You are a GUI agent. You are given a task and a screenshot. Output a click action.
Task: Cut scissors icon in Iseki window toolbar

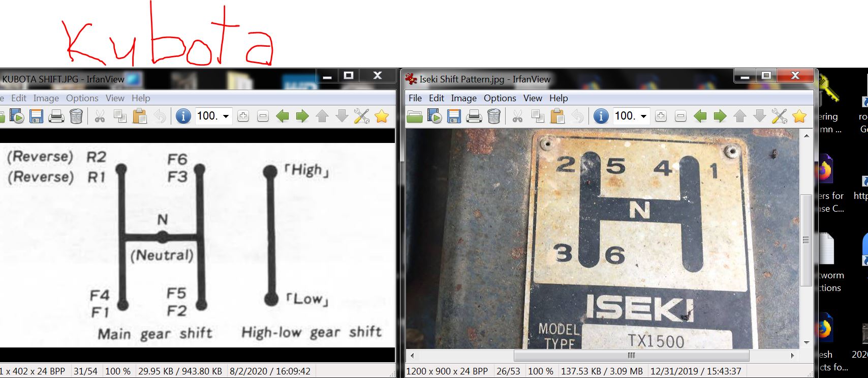(517, 117)
